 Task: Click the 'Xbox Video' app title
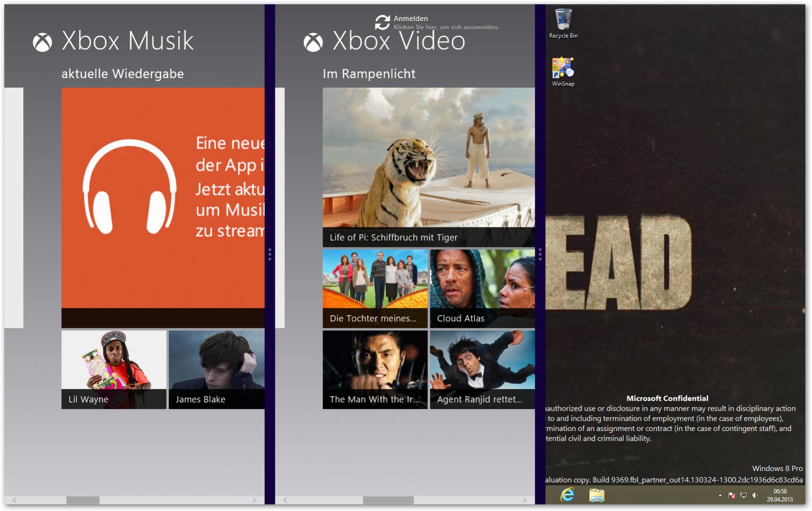click(399, 41)
